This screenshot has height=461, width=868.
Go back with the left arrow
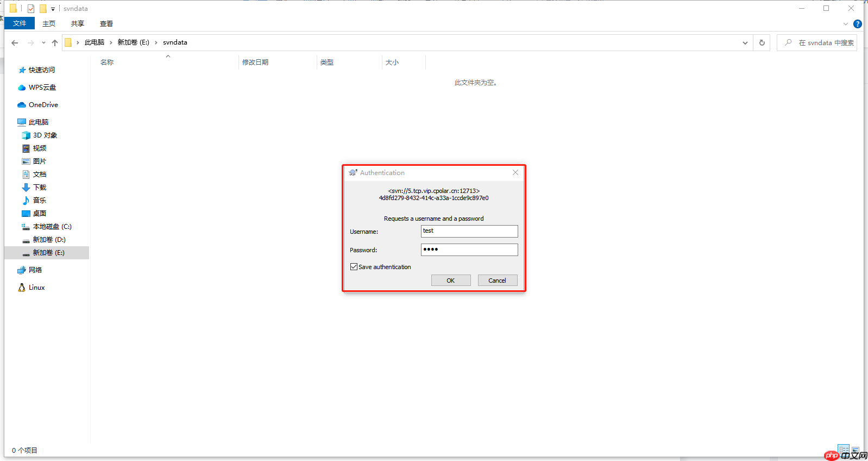pos(15,43)
